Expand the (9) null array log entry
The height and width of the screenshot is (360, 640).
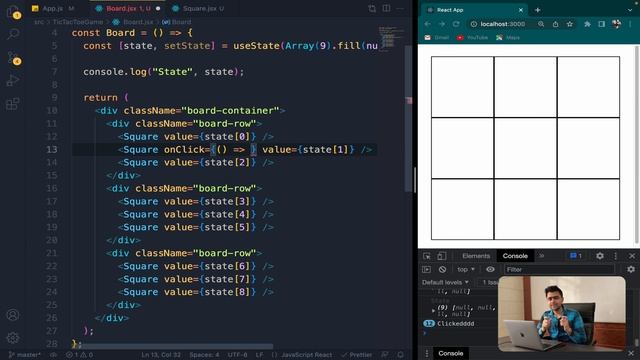tap(433, 310)
